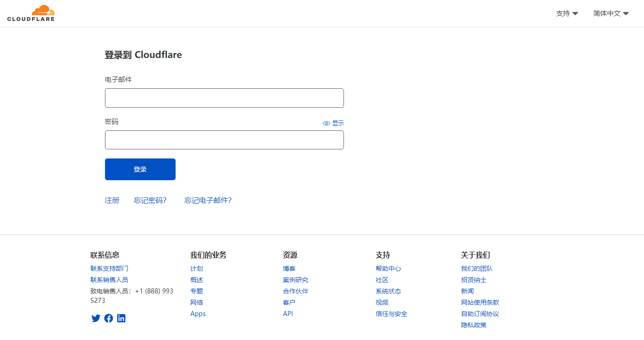Click the 忘记密码? link
This screenshot has width=644, height=340.
150,200
